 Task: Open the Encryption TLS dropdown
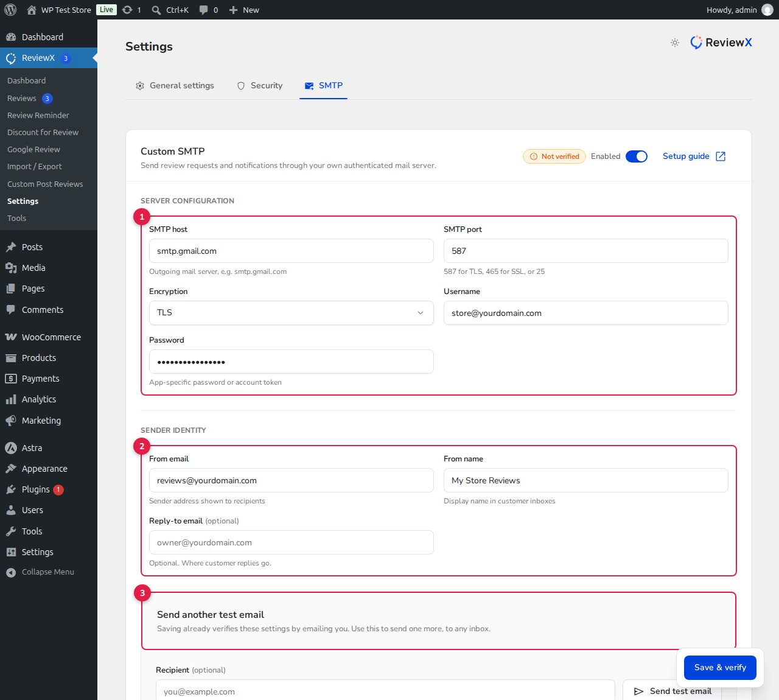292,313
